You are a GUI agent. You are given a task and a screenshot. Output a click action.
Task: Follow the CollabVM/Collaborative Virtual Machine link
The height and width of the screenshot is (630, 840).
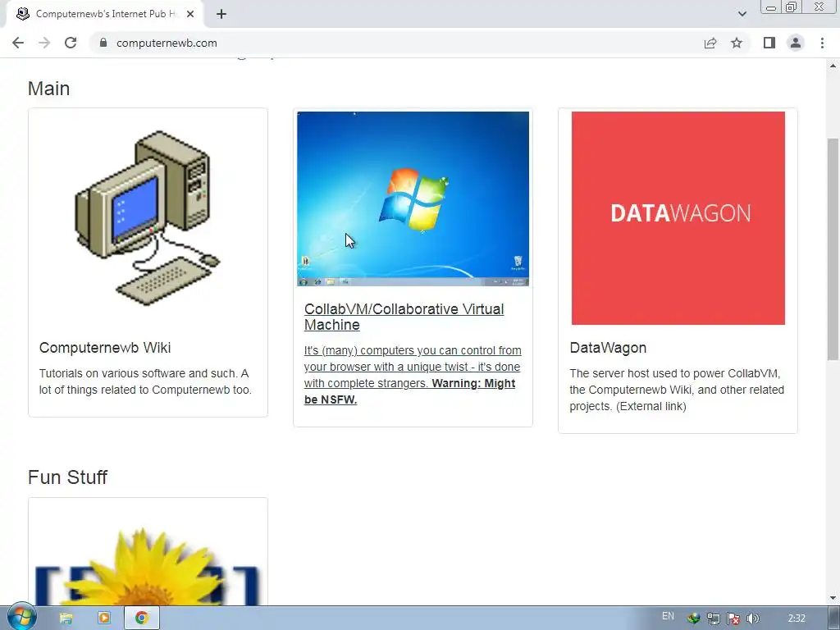[x=404, y=317]
